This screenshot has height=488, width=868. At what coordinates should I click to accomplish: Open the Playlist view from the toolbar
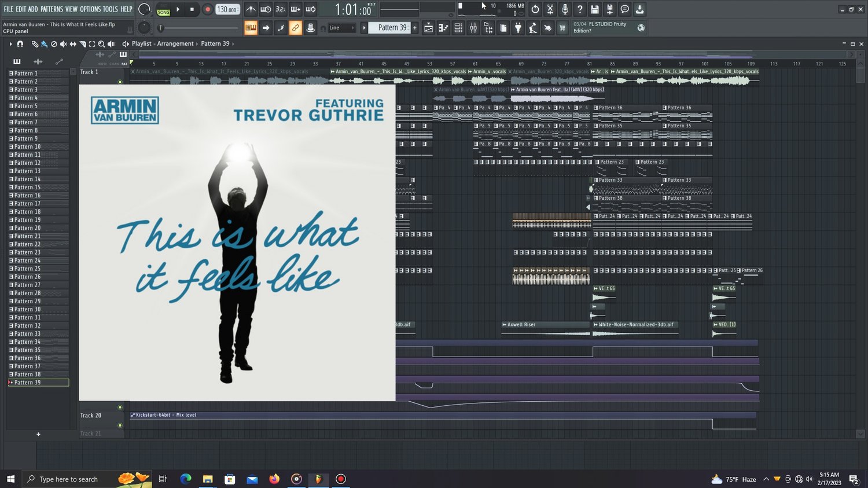pyautogui.click(x=428, y=28)
